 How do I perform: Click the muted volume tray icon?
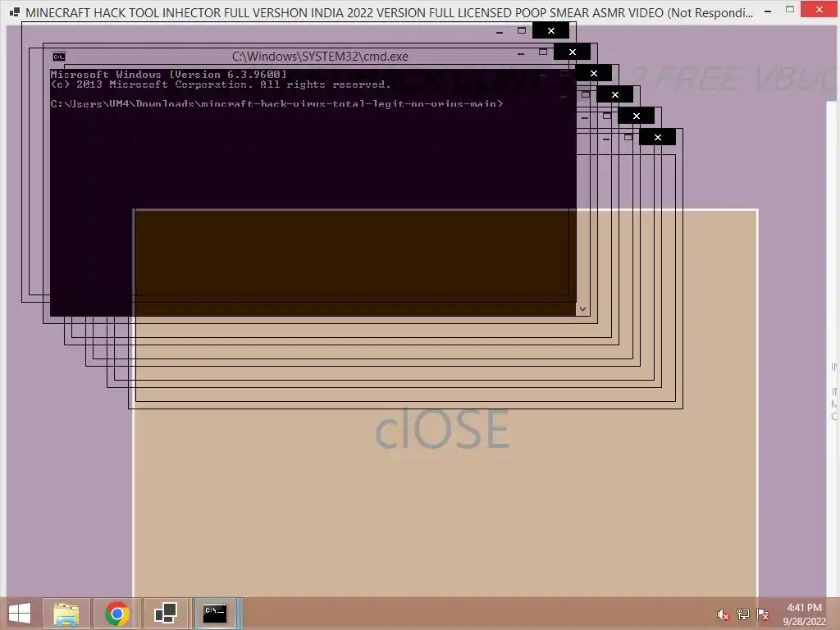[723, 614]
